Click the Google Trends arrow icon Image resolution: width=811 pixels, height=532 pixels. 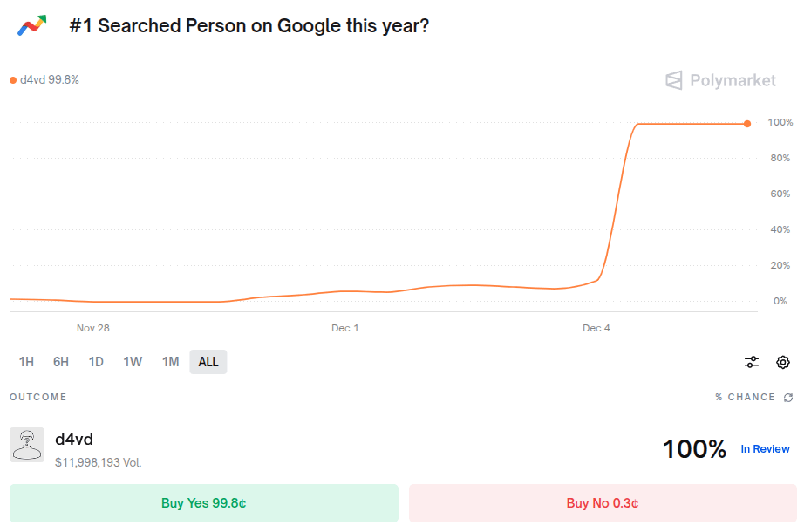tap(31, 25)
